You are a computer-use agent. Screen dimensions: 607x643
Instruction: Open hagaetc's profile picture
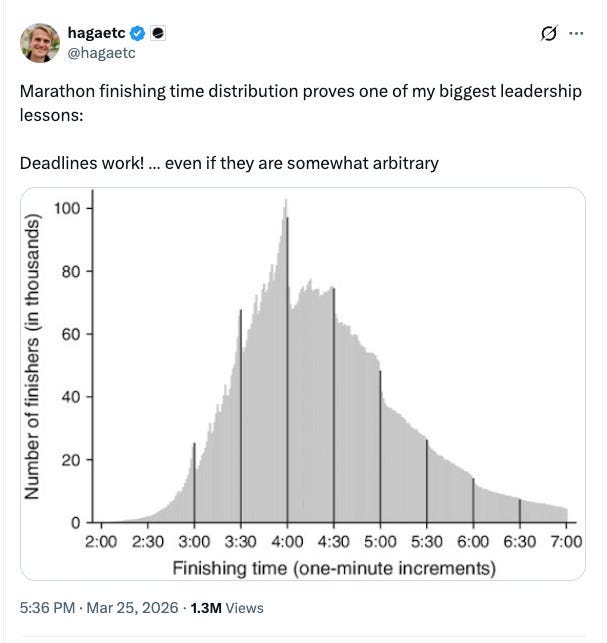[x=40, y=43]
